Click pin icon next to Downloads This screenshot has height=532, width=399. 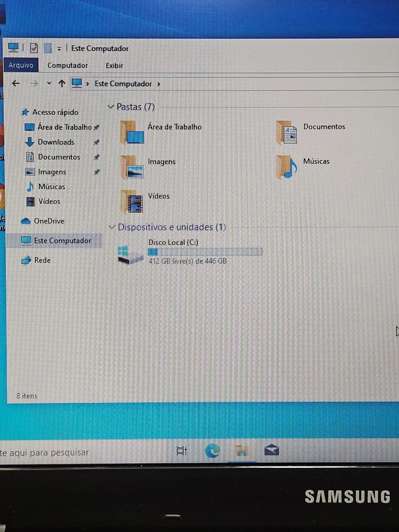pos(96,142)
